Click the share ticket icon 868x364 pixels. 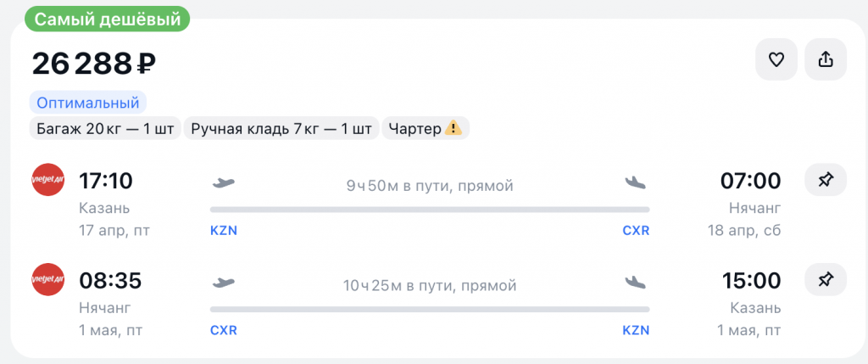825,59
